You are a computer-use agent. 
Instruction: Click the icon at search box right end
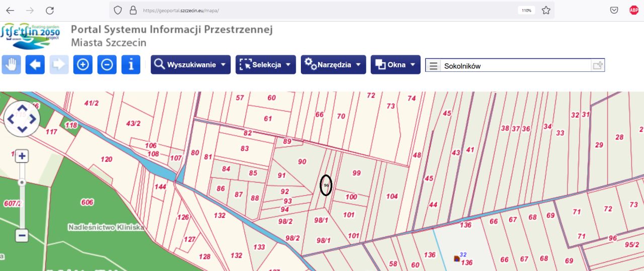(x=598, y=65)
